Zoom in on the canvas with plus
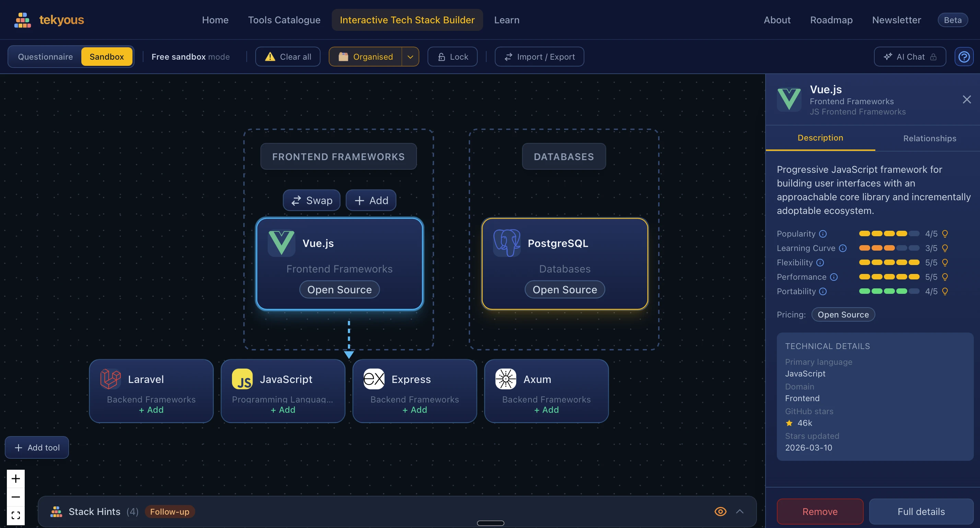Screen dimensions: 980x528 (15, 479)
